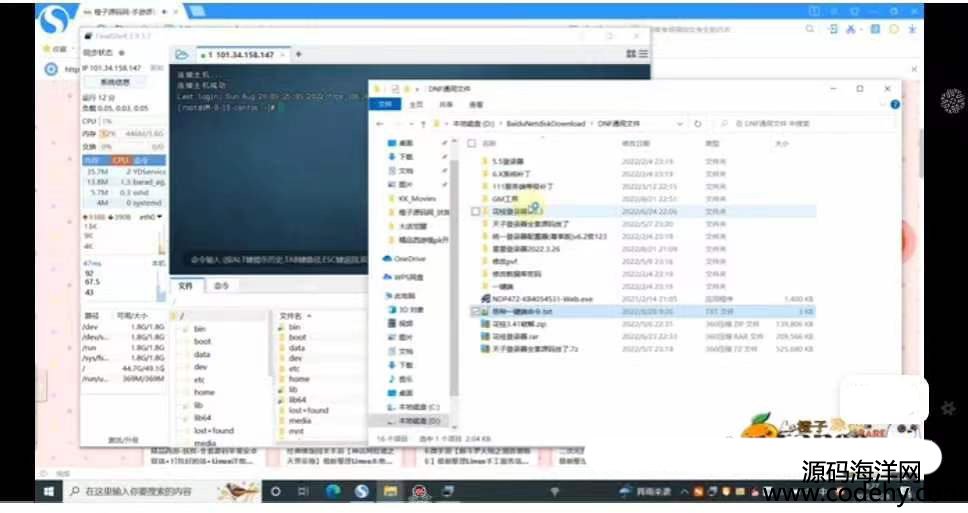968x513 pixels.
Task: Open Explorer help question mark icon
Action: [x=895, y=104]
